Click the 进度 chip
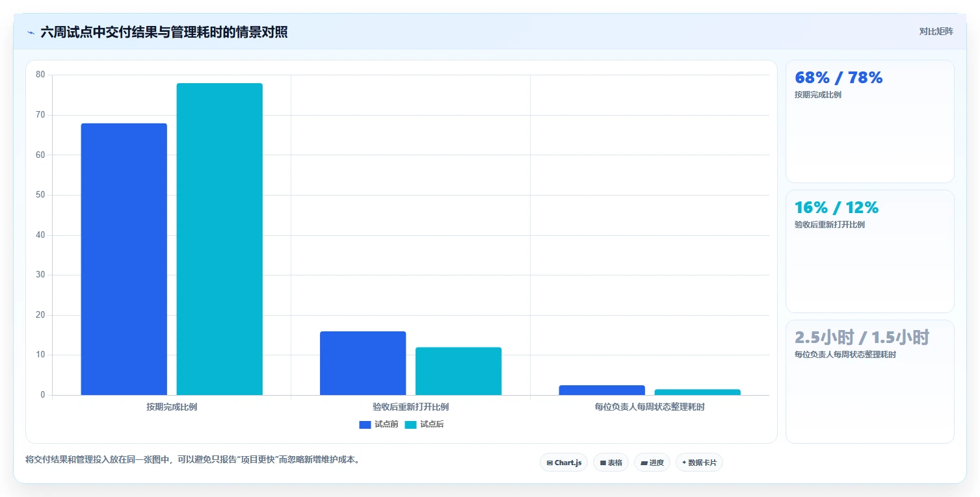 [652, 463]
